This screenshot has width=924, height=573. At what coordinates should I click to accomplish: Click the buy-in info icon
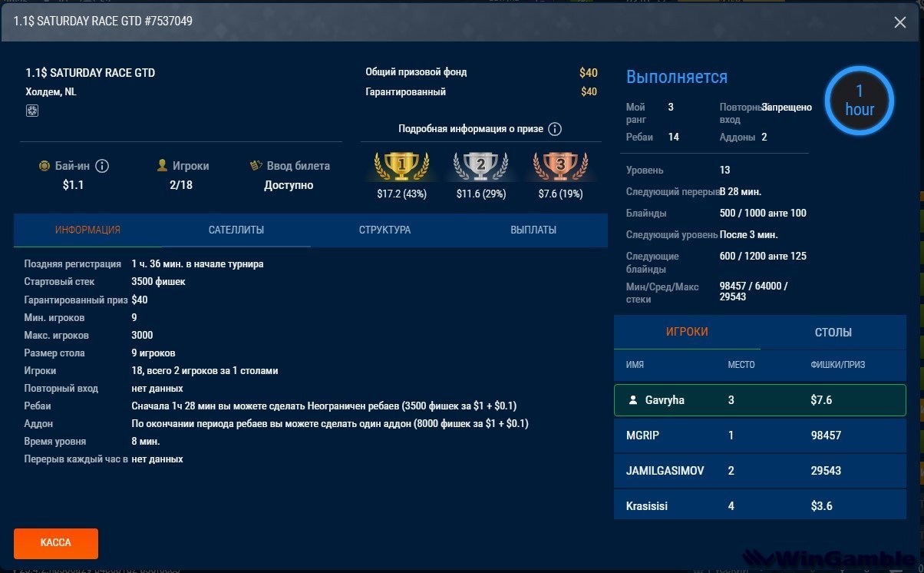click(x=102, y=166)
